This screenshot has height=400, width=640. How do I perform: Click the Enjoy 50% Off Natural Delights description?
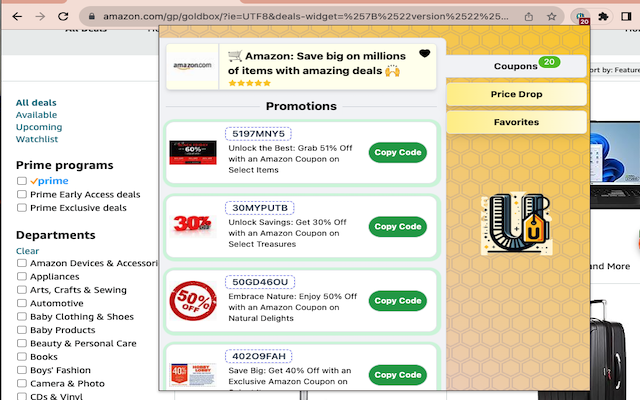pos(293,307)
